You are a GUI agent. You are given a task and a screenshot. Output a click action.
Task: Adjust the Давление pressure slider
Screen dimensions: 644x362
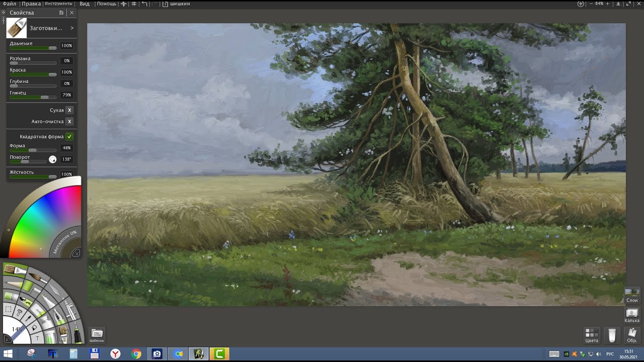pos(33,48)
